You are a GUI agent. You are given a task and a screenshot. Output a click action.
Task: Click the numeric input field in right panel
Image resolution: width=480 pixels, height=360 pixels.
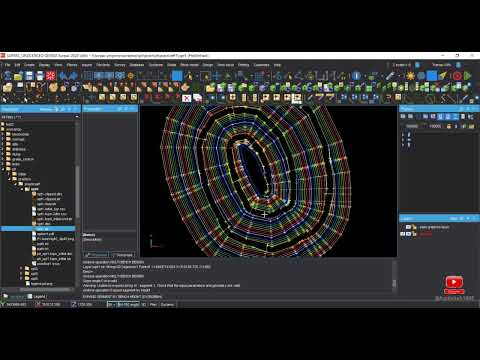pyautogui.click(x=435, y=126)
